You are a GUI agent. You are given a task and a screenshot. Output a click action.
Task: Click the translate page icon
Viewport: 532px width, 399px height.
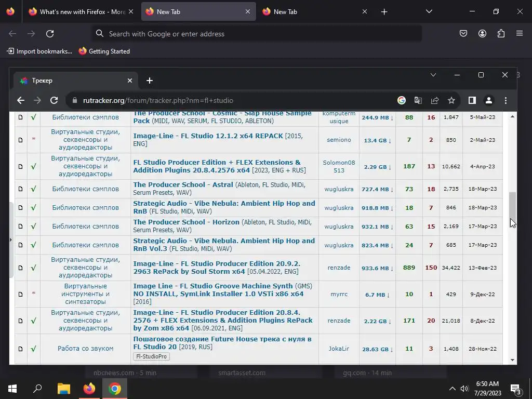click(418, 100)
